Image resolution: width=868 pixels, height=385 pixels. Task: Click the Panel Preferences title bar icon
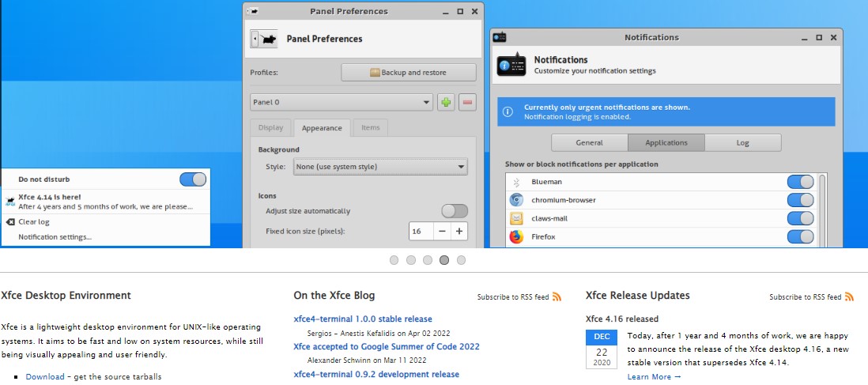(252, 11)
